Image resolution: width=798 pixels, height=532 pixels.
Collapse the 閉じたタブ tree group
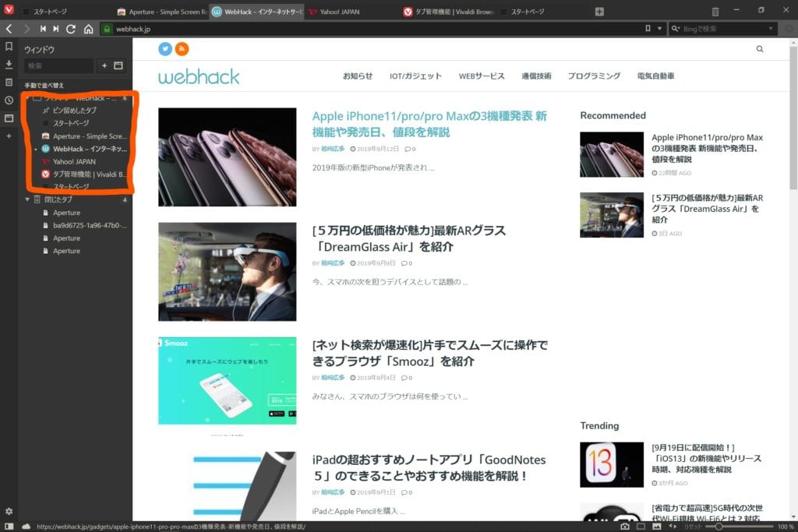27,199
